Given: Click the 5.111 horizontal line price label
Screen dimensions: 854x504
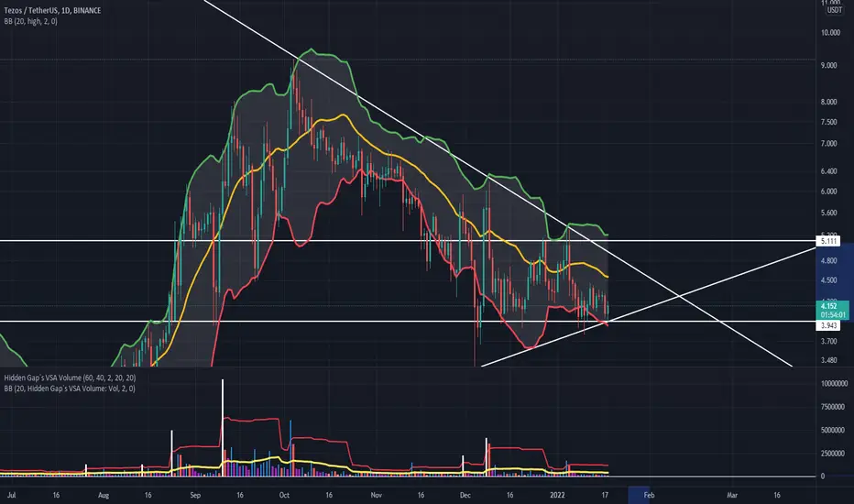Looking at the screenshot, I should (829, 241).
